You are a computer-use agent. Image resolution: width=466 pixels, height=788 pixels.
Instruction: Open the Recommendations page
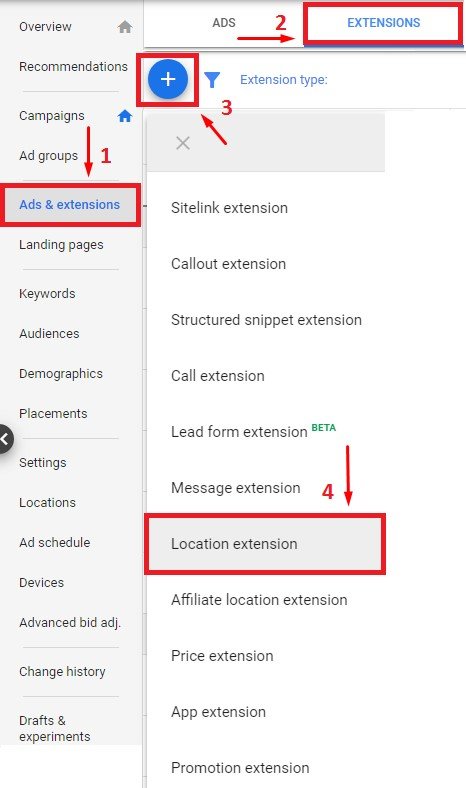[73, 66]
